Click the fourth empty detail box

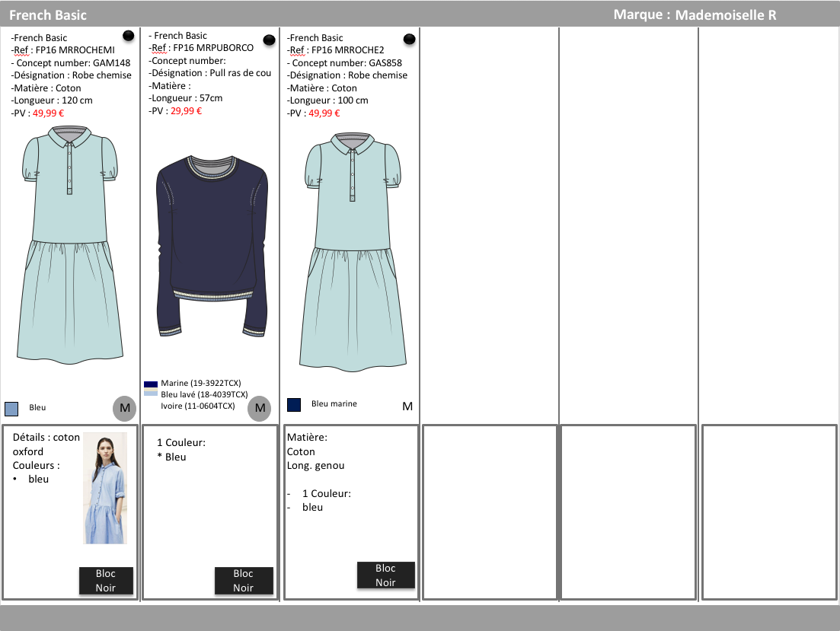pyautogui.click(x=490, y=512)
